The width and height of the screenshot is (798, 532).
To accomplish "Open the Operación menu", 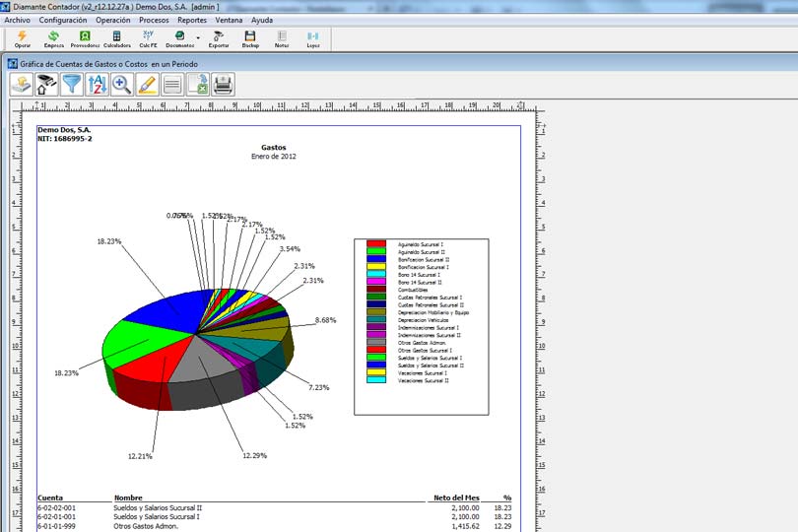I will [113, 20].
